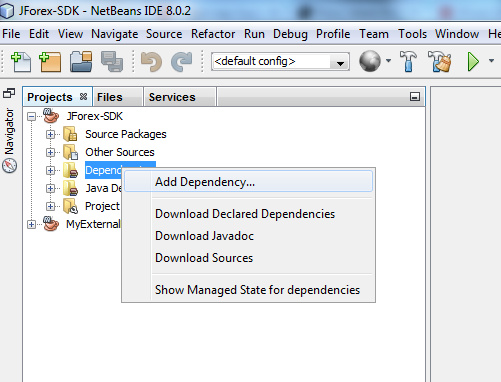This screenshot has width=501, height=382.
Task: Open the Refactor menu
Action: 213,34
